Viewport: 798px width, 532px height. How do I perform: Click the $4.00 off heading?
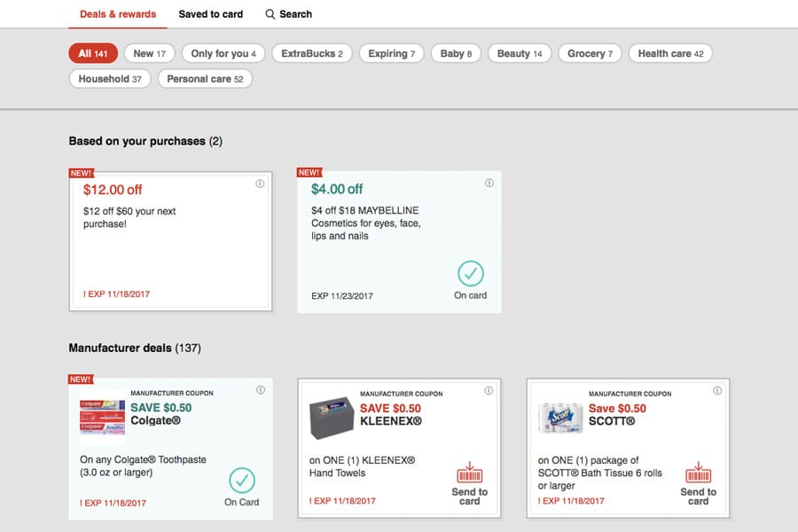click(x=337, y=190)
